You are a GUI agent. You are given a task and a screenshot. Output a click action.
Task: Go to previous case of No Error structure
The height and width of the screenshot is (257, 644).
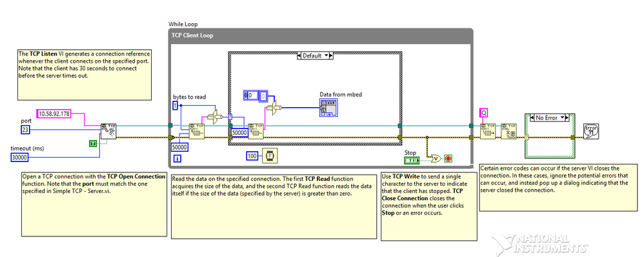coord(533,118)
